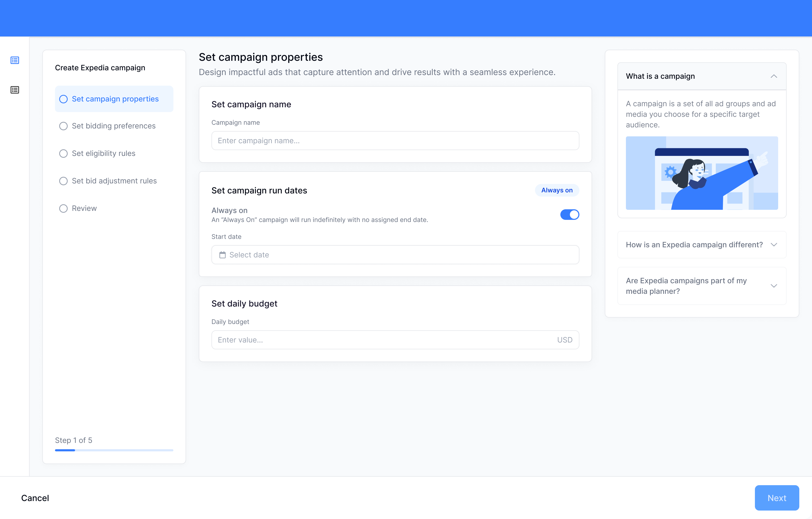This screenshot has width=812, height=519.
Task: Select the Set bid adjustment rules step radio
Action: [x=63, y=181]
